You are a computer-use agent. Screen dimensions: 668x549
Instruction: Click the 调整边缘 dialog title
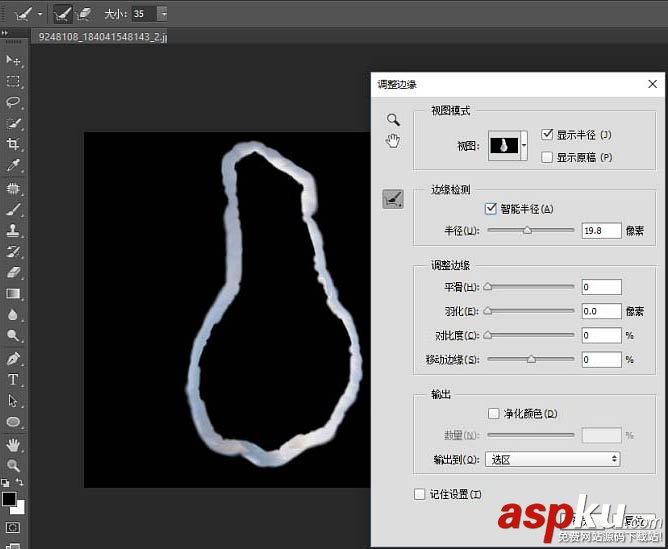397,84
